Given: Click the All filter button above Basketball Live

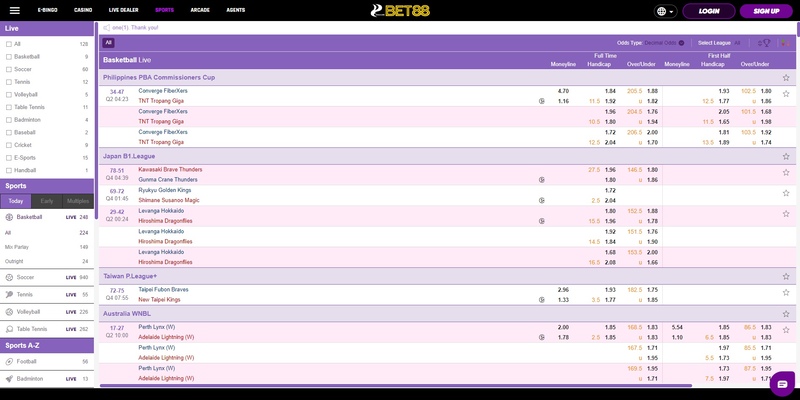Looking at the screenshot, I should pos(108,43).
